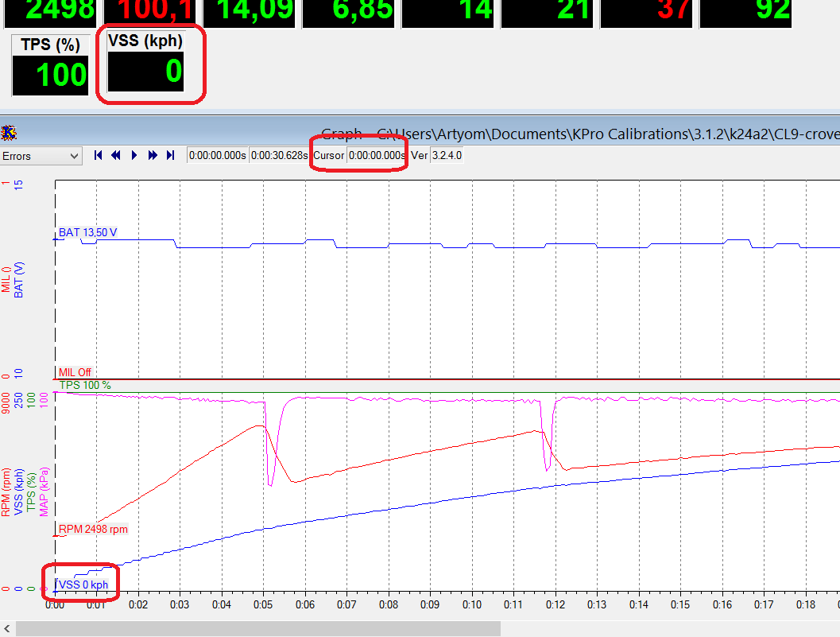Image resolution: width=840 pixels, height=637 pixels.
Task: Click the Ver 3.2.4.0 version field
Action: [446, 156]
